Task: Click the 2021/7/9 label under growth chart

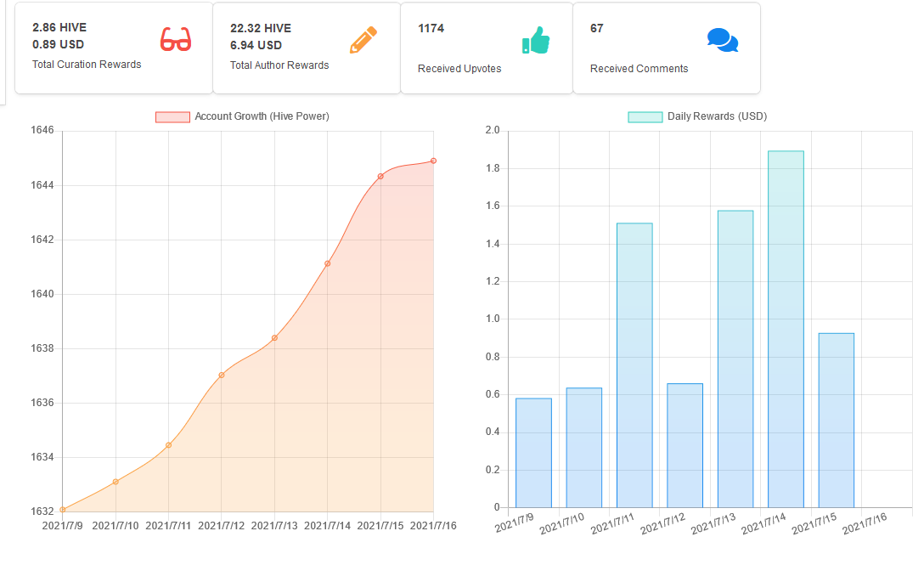Action: [x=63, y=525]
